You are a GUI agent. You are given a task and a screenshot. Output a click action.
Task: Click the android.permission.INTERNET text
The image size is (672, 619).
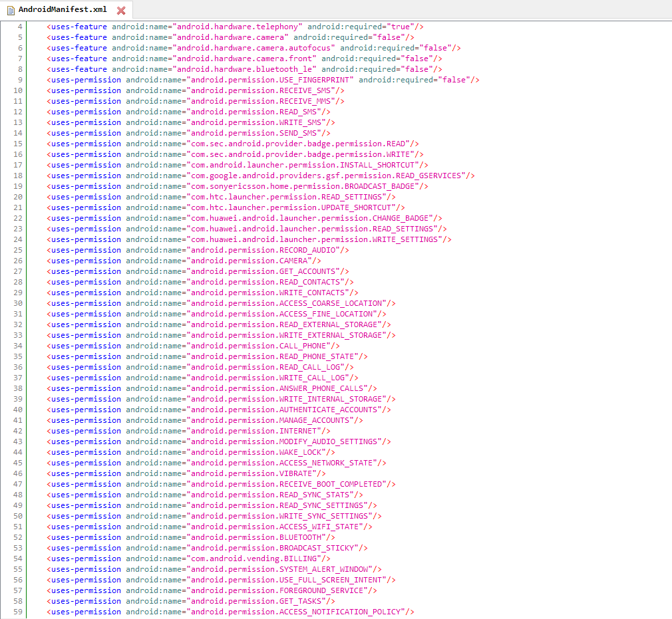coord(253,431)
